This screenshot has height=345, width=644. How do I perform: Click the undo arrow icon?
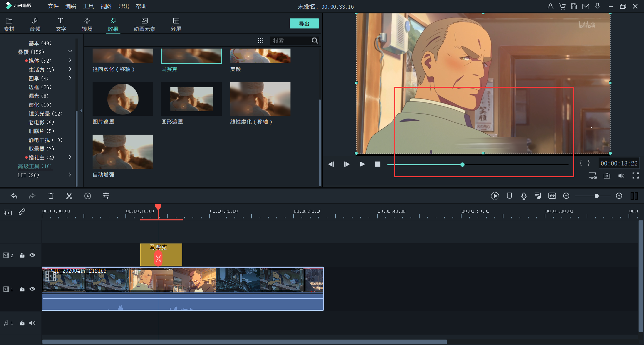click(14, 196)
